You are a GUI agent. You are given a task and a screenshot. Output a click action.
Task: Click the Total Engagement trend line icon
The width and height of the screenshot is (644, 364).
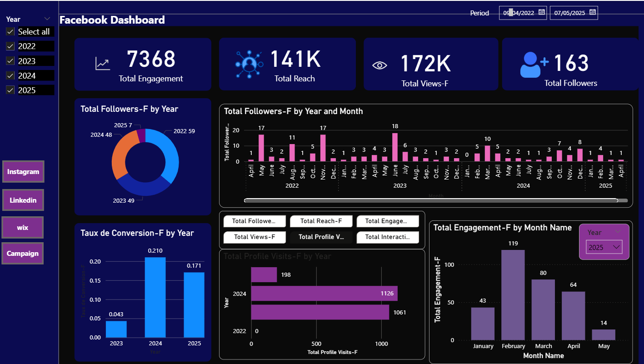[103, 64]
